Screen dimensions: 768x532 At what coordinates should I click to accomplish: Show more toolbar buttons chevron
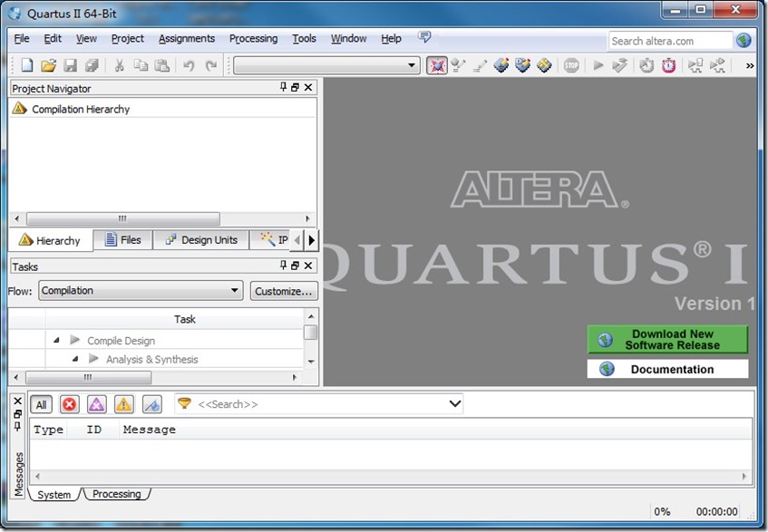(749, 65)
